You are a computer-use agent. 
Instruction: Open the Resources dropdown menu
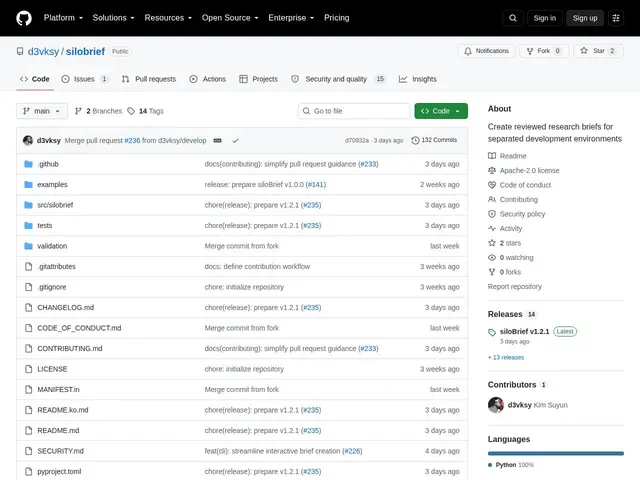tap(168, 18)
